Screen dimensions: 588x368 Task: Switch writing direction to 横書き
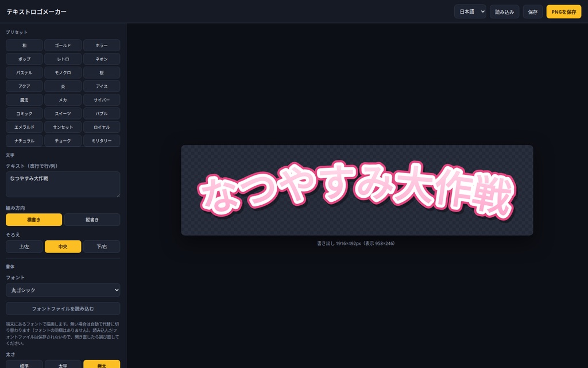click(x=34, y=220)
